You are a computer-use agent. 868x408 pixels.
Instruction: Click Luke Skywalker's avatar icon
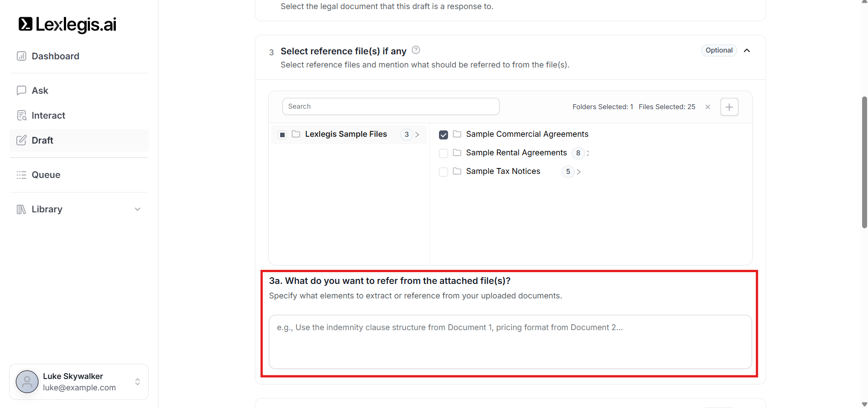(x=27, y=382)
